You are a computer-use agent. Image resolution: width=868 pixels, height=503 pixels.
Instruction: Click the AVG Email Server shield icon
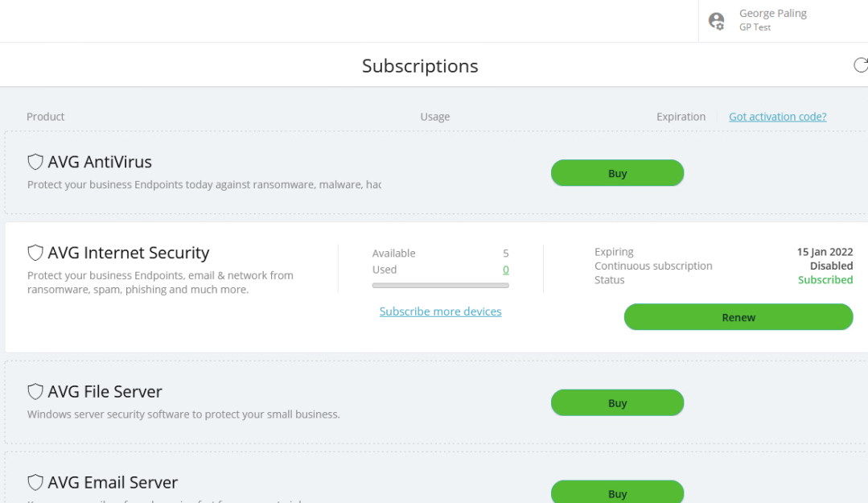35,483
